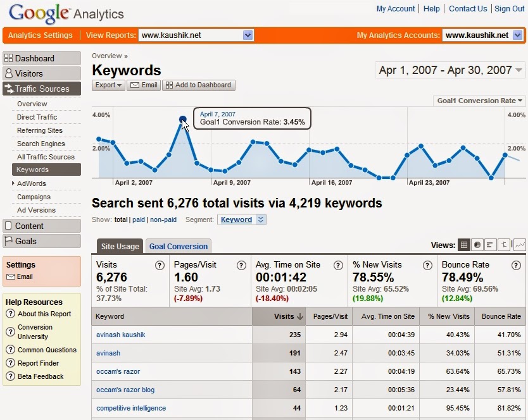Show paid keyword traffic

(x=139, y=219)
